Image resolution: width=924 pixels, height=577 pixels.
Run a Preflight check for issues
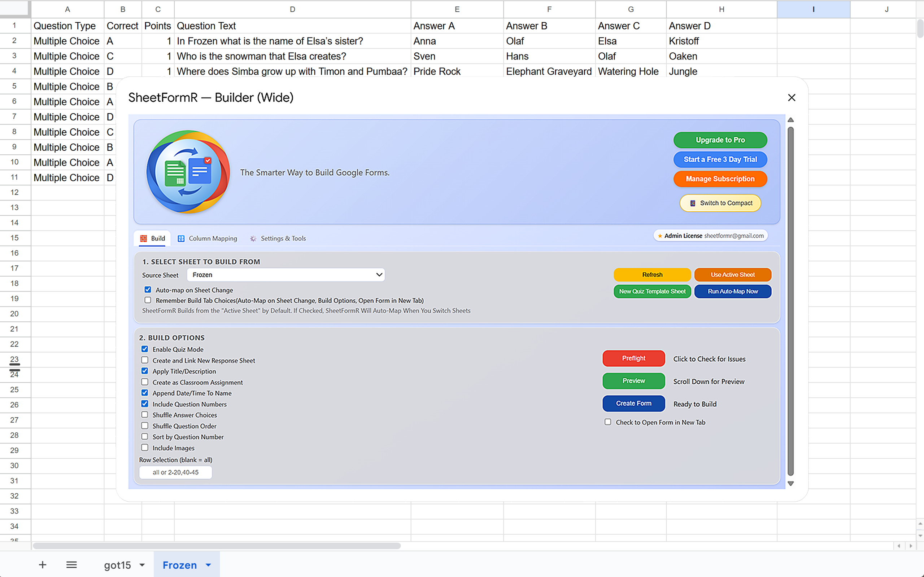click(x=633, y=358)
